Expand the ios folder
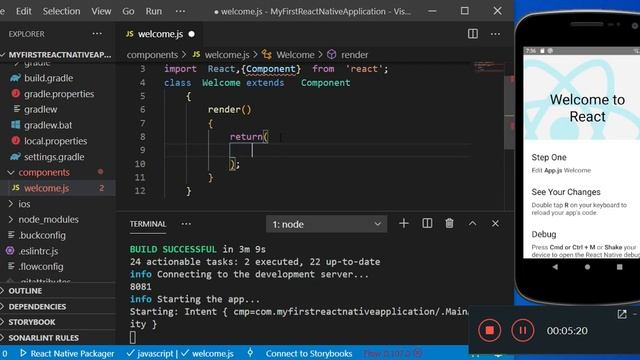The width and height of the screenshot is (640, 360). (24, 204)
